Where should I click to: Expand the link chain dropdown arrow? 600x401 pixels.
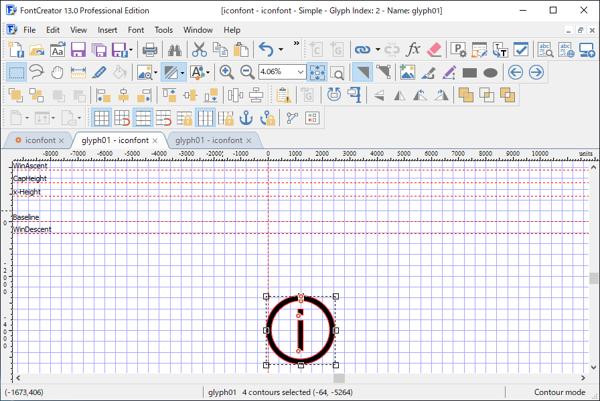(377, 50)
